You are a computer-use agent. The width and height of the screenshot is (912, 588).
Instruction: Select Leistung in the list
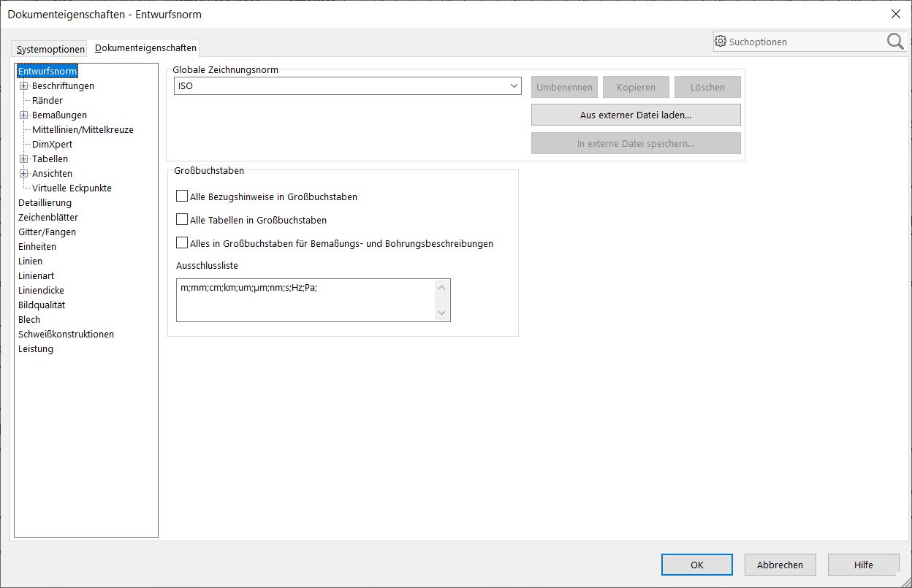[x=36, y=349]
